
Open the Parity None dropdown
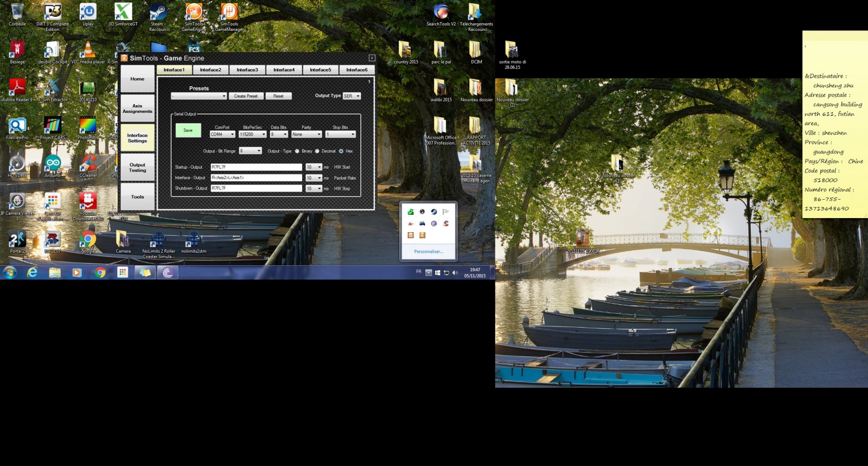[307, 135]
